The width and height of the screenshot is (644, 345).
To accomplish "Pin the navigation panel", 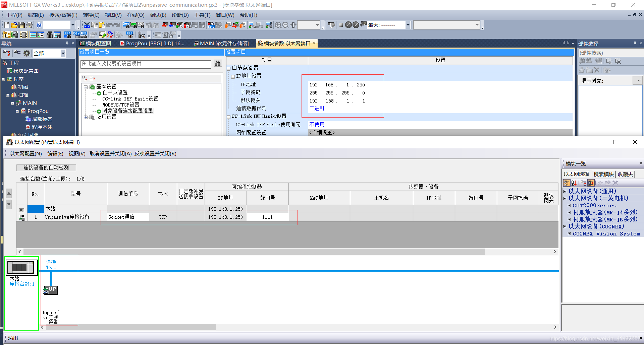I will [x=67, y=43].
